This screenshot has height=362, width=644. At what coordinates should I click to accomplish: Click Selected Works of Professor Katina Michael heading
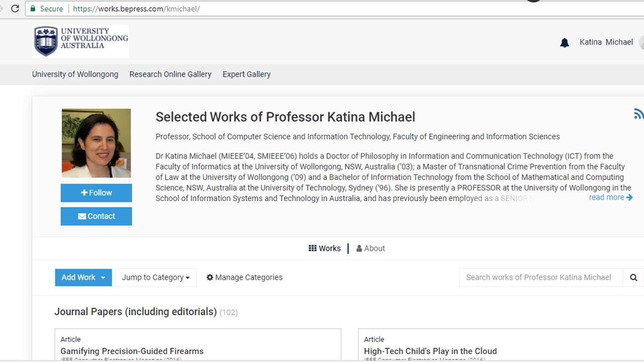(x=285, y=117)
